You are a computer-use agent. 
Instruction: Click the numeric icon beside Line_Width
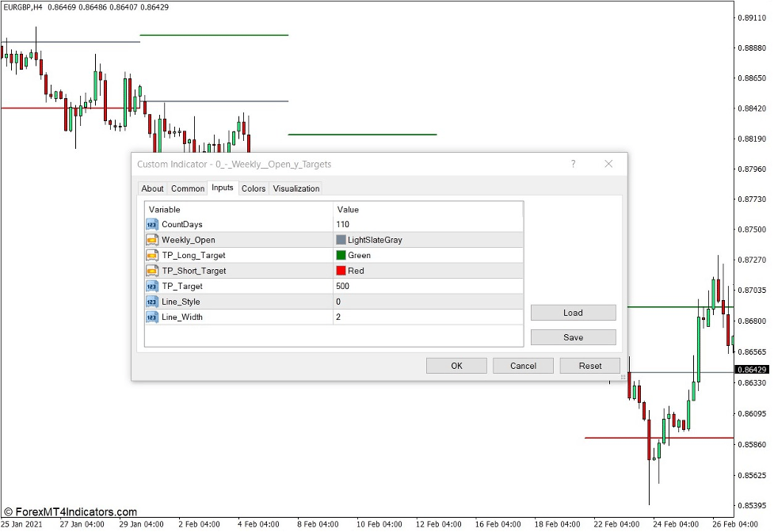[x=151, y=317]
